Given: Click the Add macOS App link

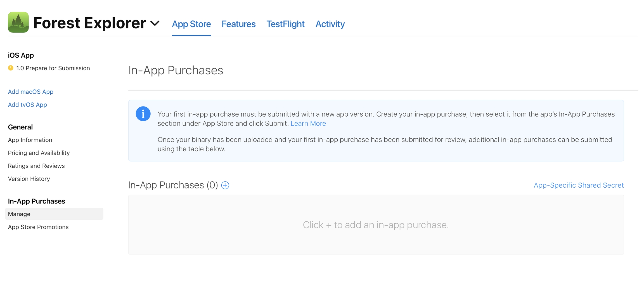Looking at the screenshot, I should (x=30, y=92).
